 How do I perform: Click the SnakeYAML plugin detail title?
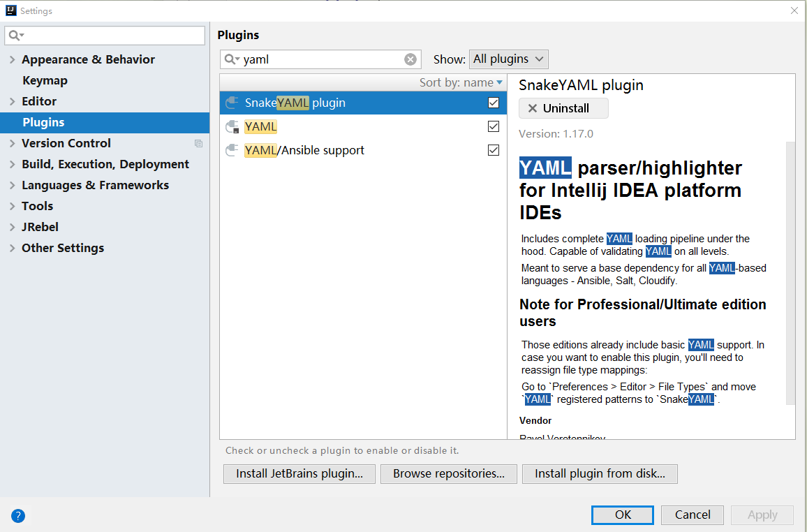coord(581,85)
